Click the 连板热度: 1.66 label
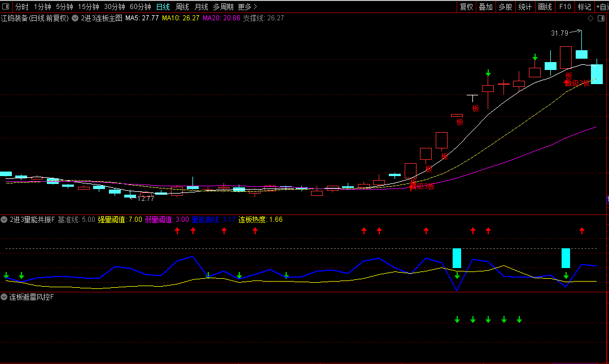609x364 pixels. pyautogui.click(x=261, y=220)
